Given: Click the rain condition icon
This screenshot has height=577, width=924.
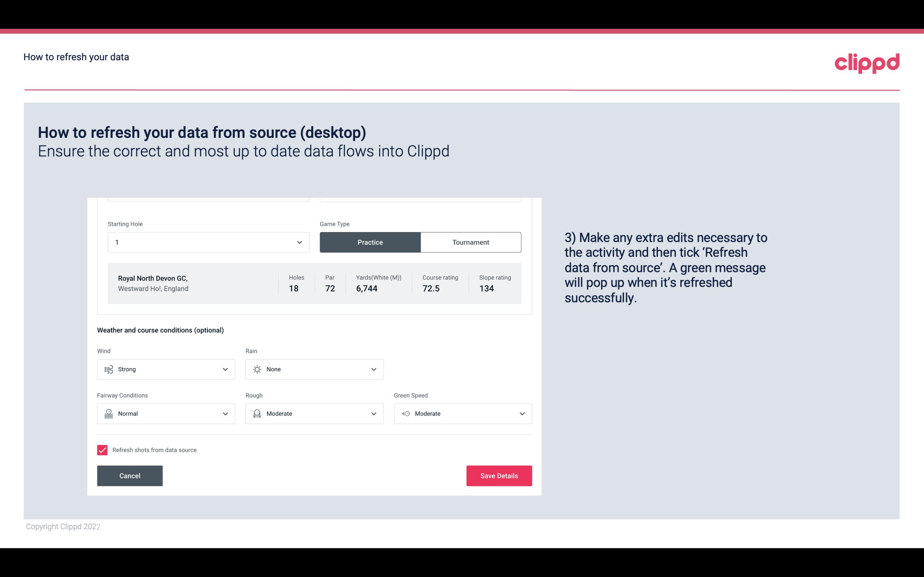Looking at the screenshot, I should tap(257, 369).
